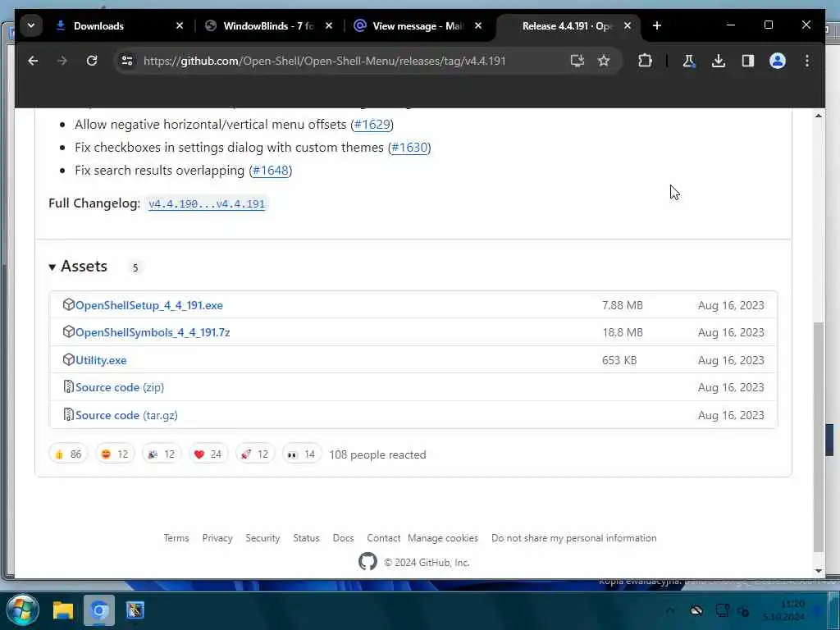Open the tab search dropdown arrow
Screen dimensions: 840x630
pyautogui.click(x=31, y=25)
